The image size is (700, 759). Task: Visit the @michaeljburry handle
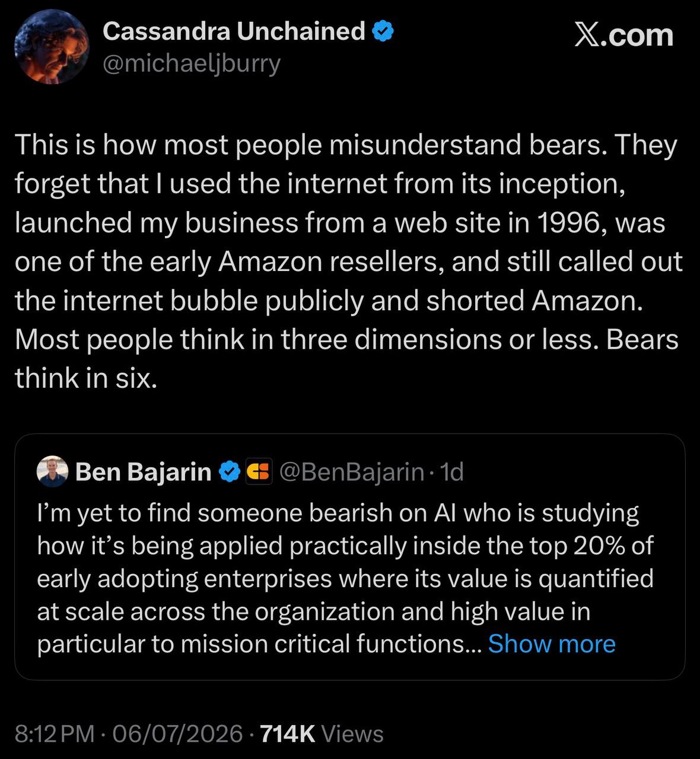192,63
